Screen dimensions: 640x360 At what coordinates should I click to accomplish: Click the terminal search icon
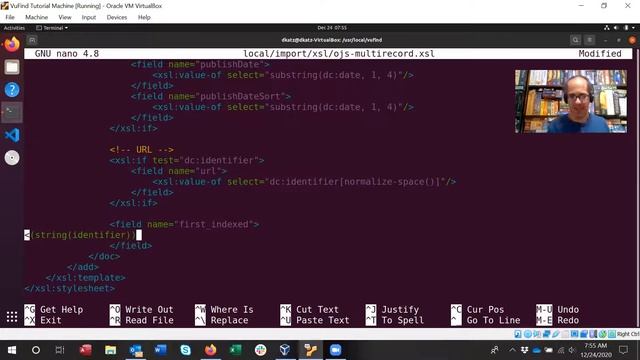click(x=575, y=40)
